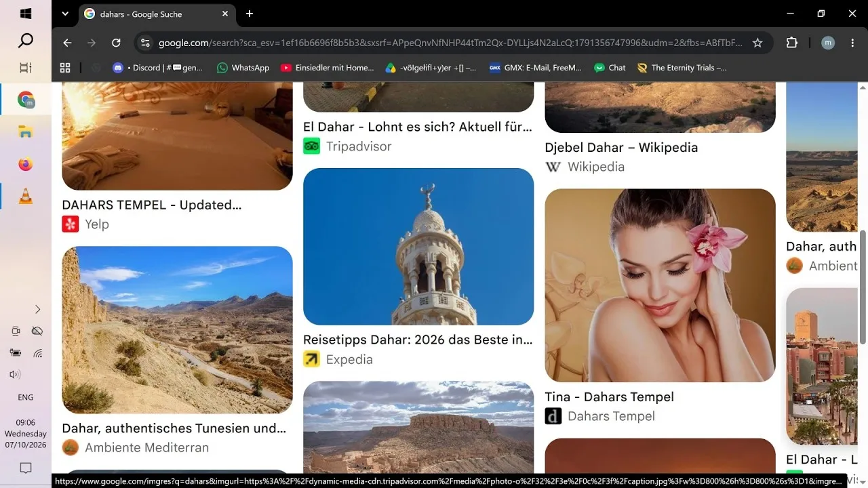Image resolution: width=868 pixels, height=488 pixels.
Task: Show the apps grid in bookmarks bar
Action: tap(65, 68)
